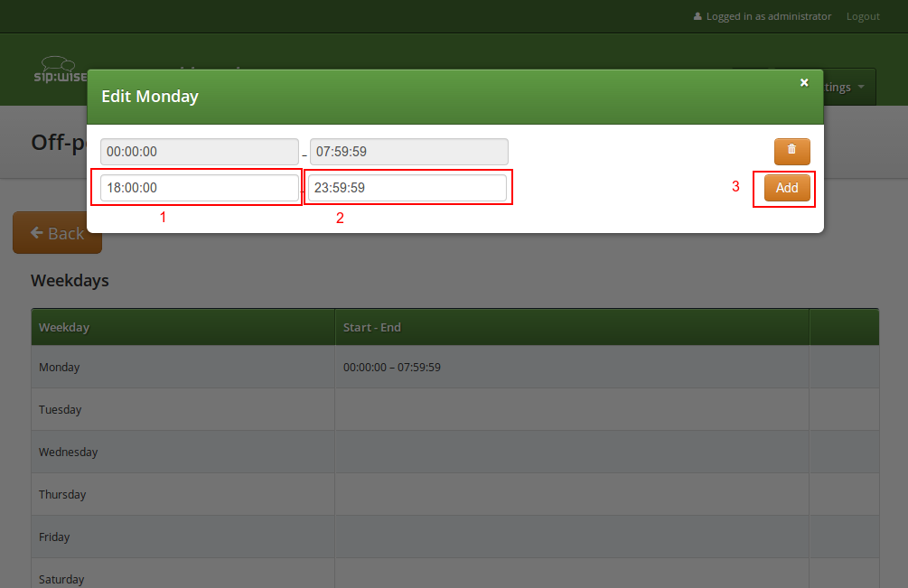Click the existing 00:00:00 start time field

pos(199,152)
